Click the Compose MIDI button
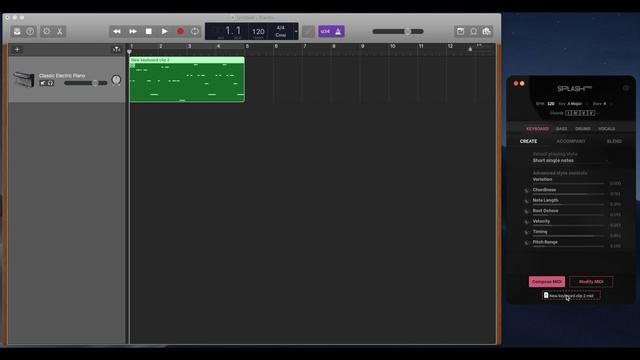The width and height of the screenshot is (640, 360). tap(547, 282)
